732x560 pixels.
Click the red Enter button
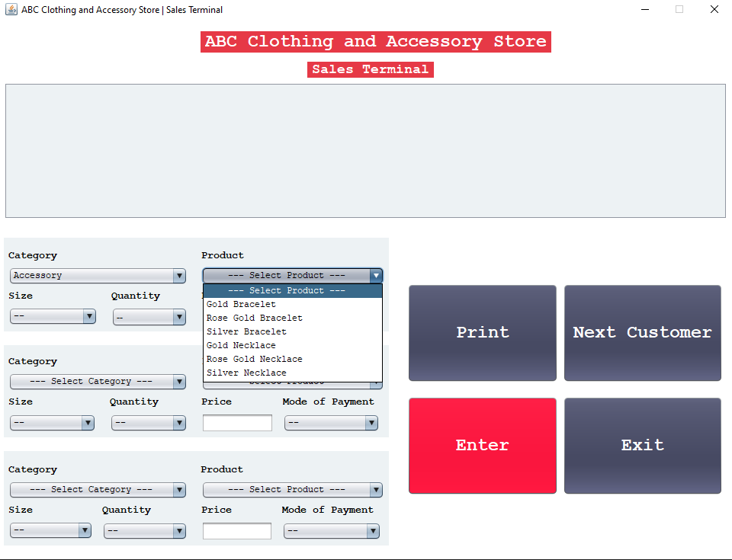[483, 446]
